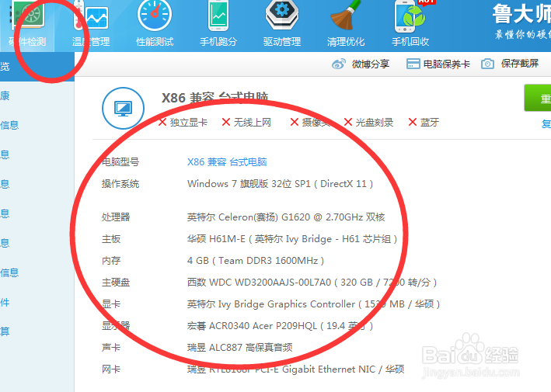Viewport: 551px width, 392px height.
Task: Click the 内存 label
Action: click(111, 261)
